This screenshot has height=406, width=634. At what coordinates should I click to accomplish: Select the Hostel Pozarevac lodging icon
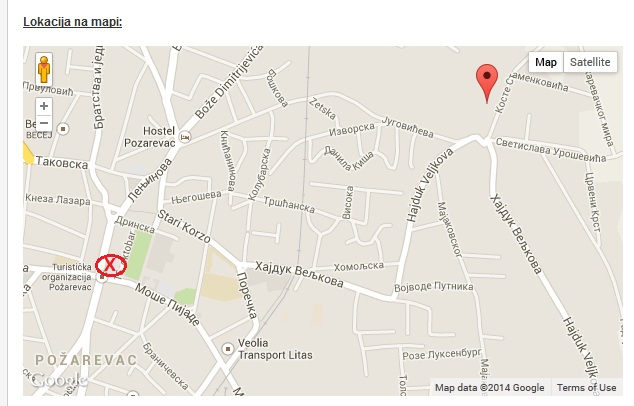[185, 137]
